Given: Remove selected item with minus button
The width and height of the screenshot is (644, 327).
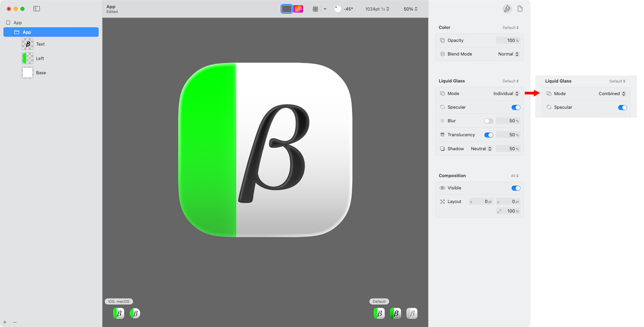Looking at the screenshot, I should pos(15,322).
